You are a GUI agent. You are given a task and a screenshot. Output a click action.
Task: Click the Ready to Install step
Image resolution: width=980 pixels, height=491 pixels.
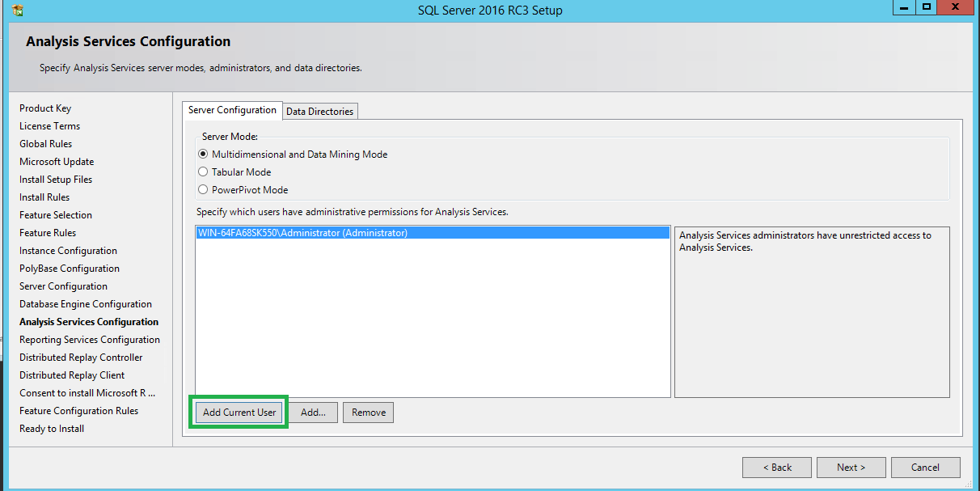pos(52,429)
